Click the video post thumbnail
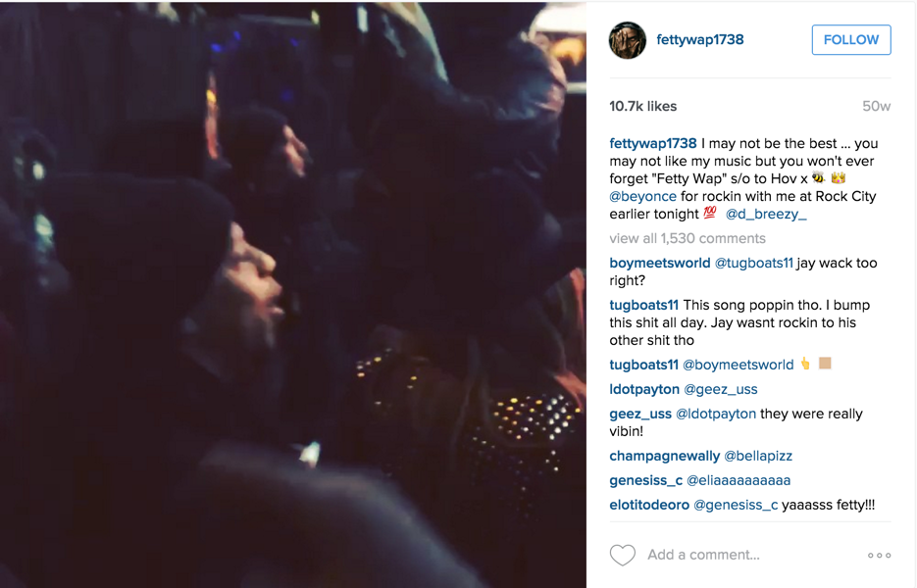 [293, 294]
